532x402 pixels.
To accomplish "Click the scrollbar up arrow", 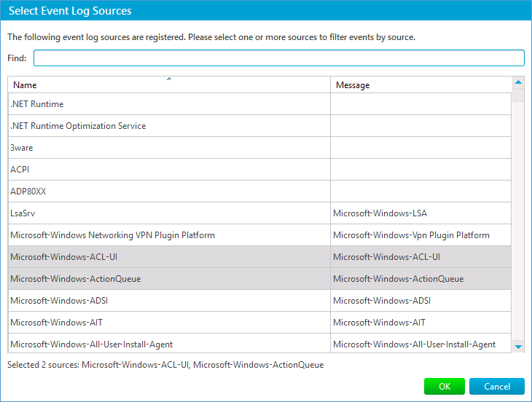I will tap(518, 82).
